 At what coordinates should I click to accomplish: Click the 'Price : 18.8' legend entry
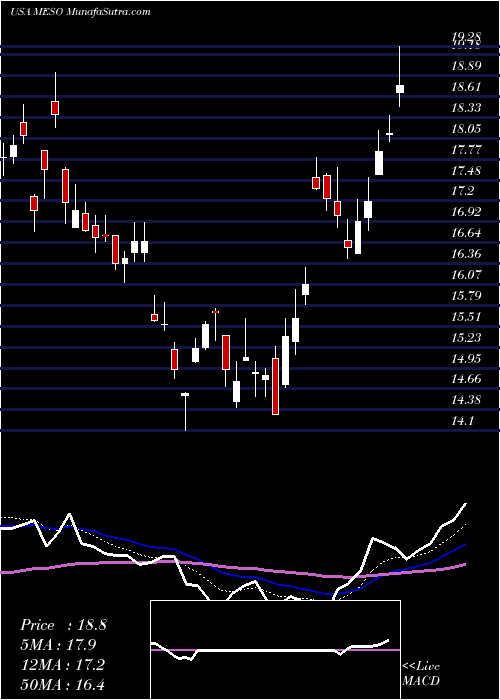(x=63, y=625)
